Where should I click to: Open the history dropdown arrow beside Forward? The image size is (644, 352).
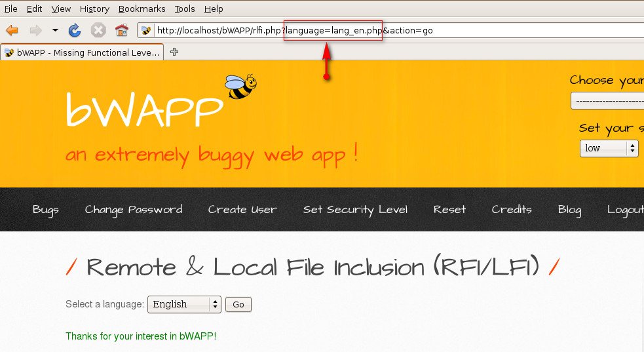(55, 30)
